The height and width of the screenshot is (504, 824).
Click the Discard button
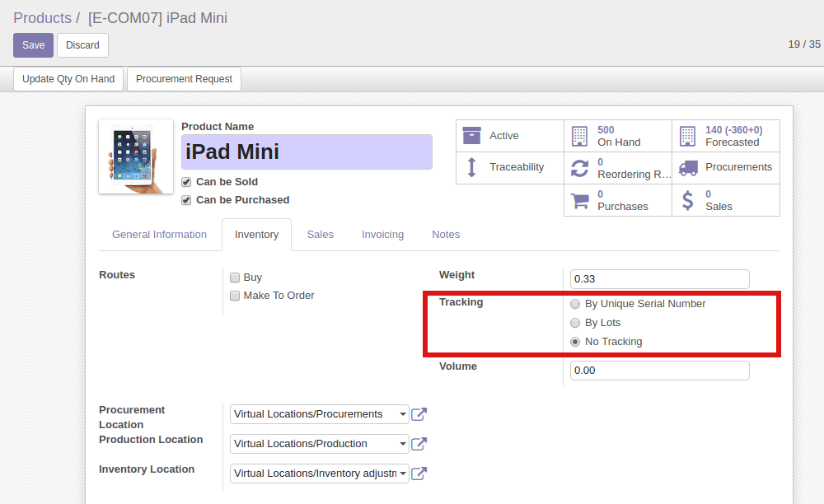(x=82, y=45)
